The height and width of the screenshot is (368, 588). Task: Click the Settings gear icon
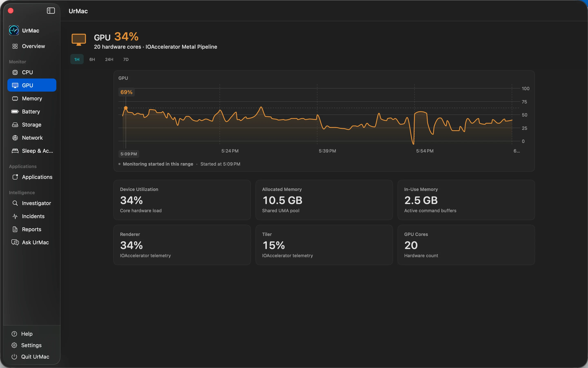click(14, 345)
